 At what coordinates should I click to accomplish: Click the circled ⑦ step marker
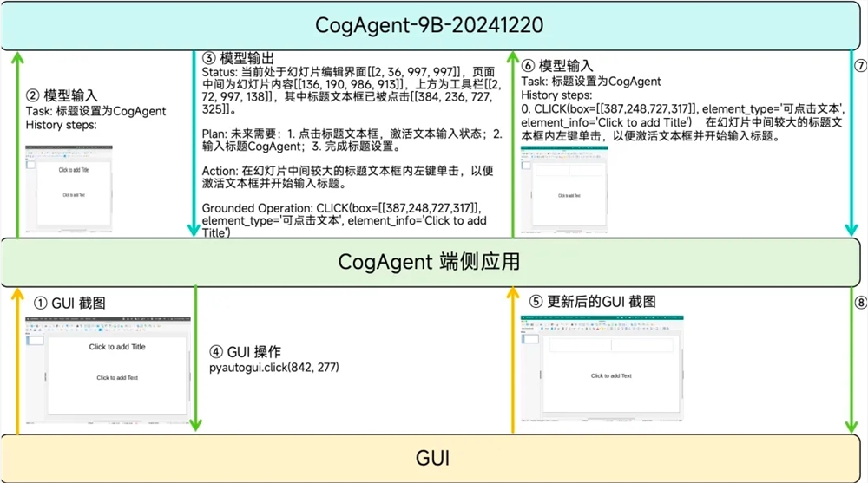click(x=859, y=65)
